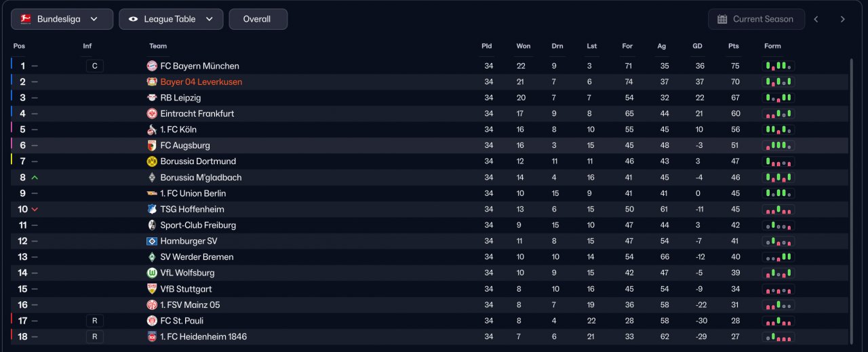Screen dimensions: 868x352
Task: Go to the previous season arrow
Action: pos(816,19)
